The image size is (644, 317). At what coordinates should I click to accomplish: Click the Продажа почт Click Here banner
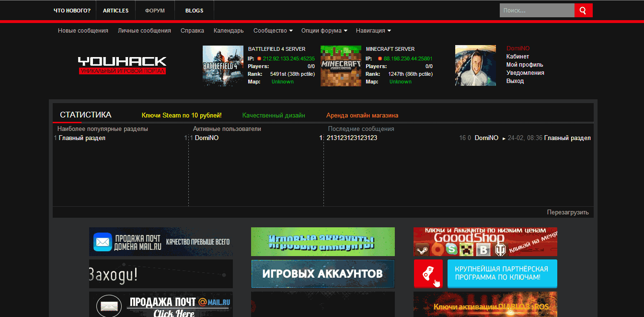(161, 305)
